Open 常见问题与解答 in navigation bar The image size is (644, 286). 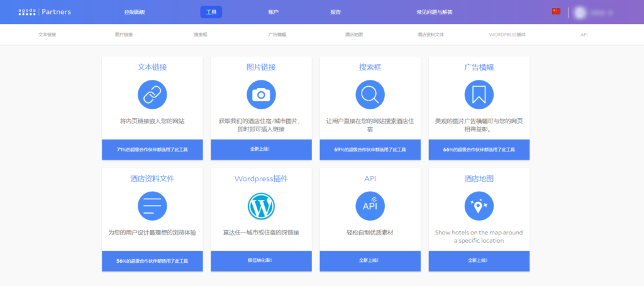[x=434, y=12]
